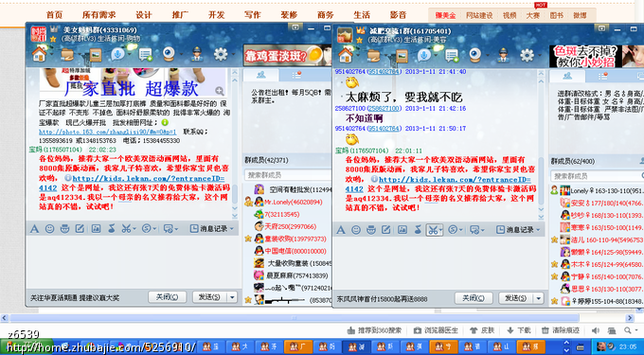Open group album picture icon in 美女妈妈群 window
The height and width of the screenshot is (355, 644).
[x=95, y=55]
